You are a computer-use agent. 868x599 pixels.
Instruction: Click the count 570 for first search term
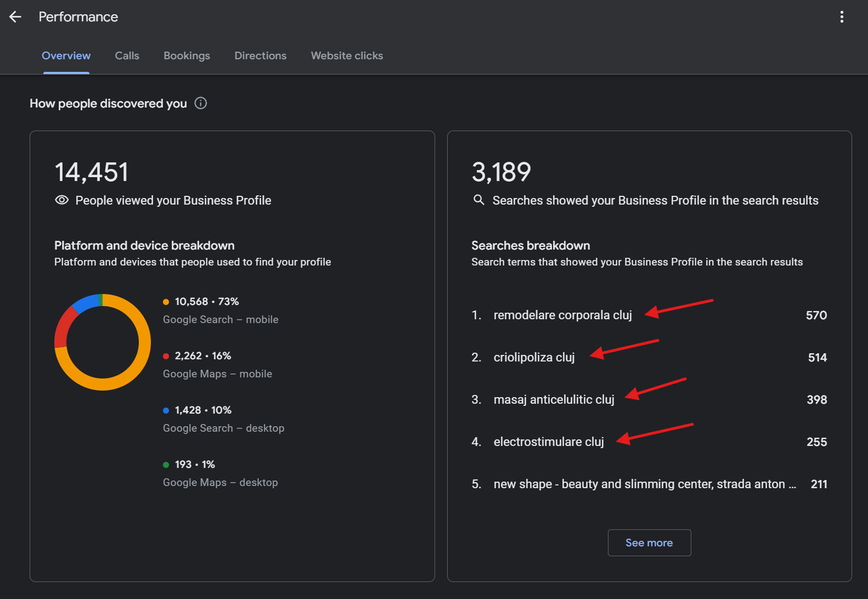[x=816, y=315]
